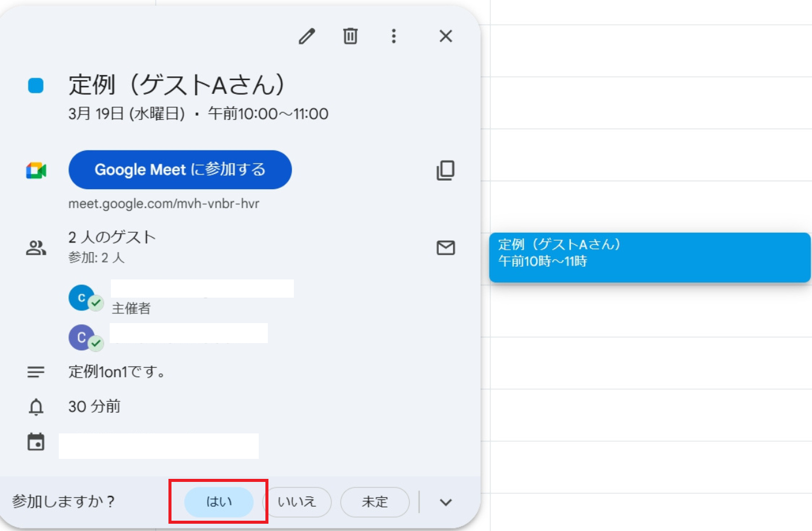The height and width of the screenshot is (531, 812).
Task: Click the pencil edit event icon
Action: point(307,36)
